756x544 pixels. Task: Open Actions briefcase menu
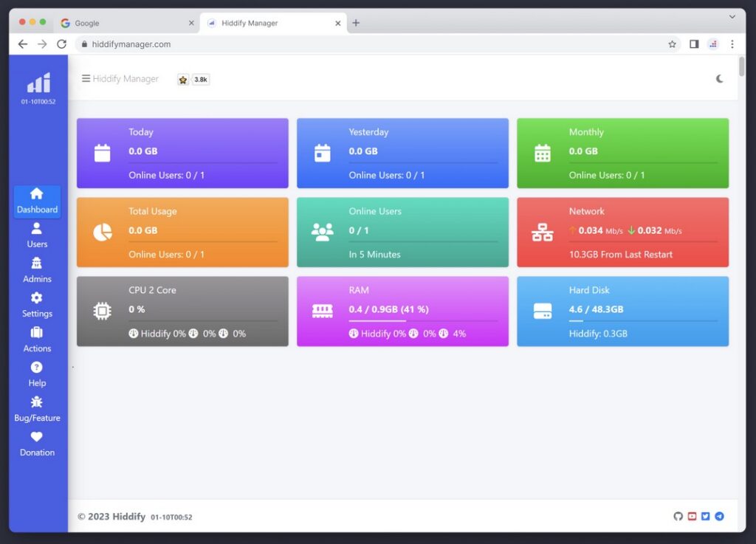point(37,340)
